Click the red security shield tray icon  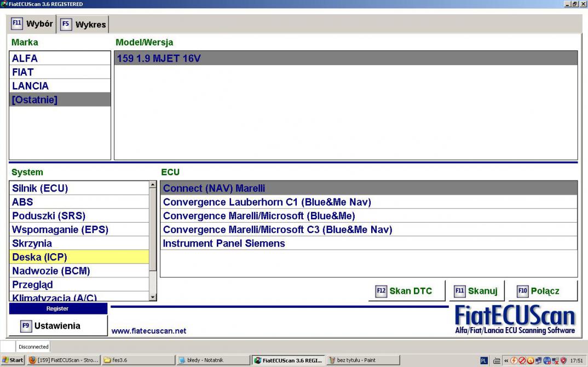click(563, 360)
